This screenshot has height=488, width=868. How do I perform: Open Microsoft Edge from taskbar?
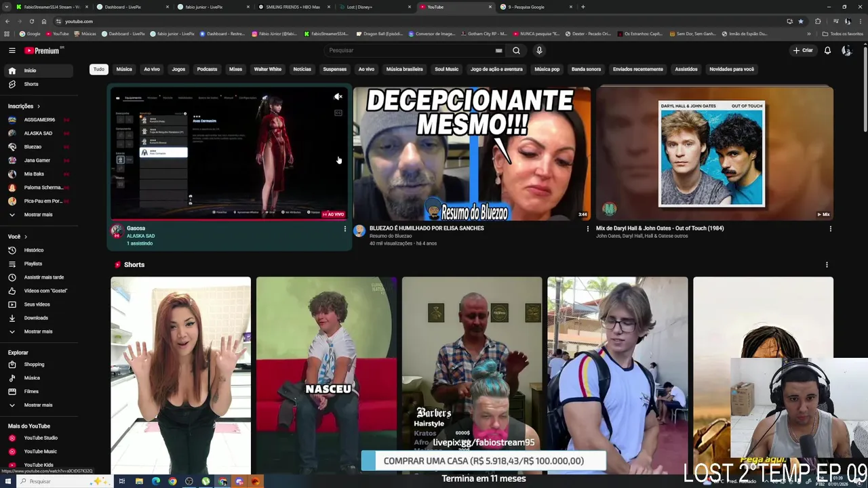(x=155, y=481)
